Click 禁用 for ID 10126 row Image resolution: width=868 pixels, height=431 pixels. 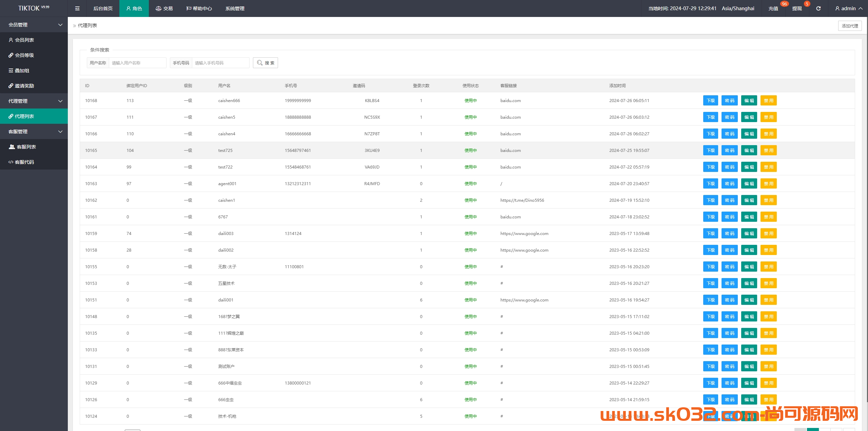point(769,399)
